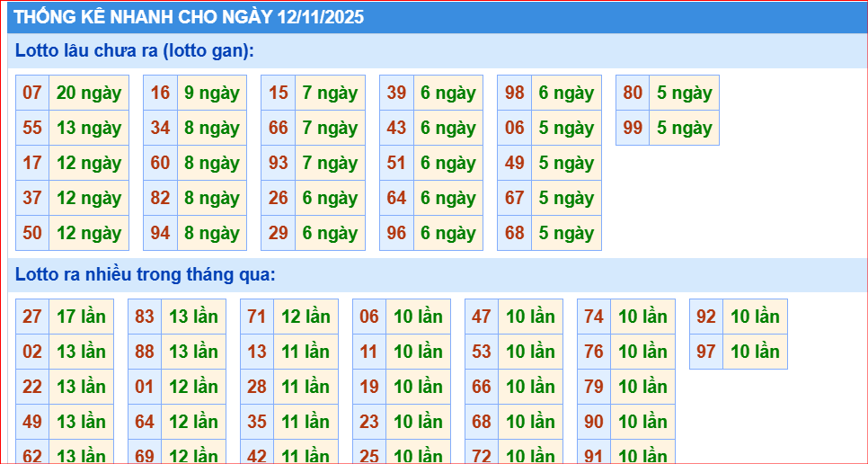Select number 64 with 12 lần
Screen dimensions: 868x464
point(145,422)
